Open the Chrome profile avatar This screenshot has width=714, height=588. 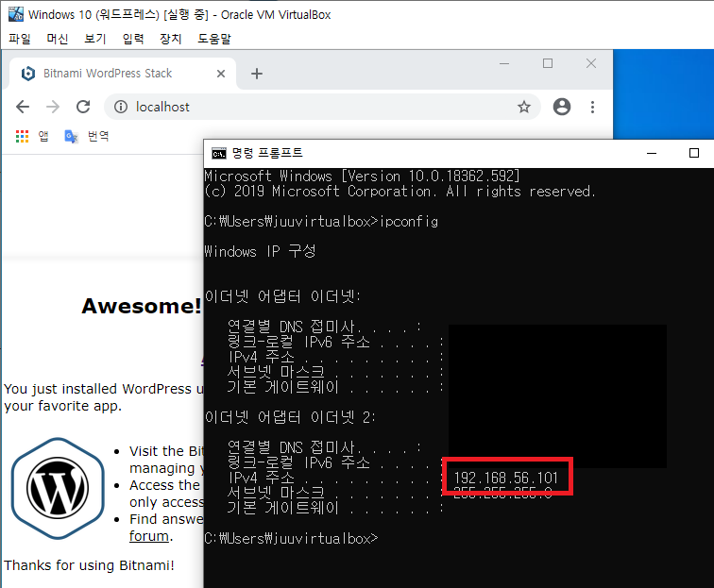562,107
